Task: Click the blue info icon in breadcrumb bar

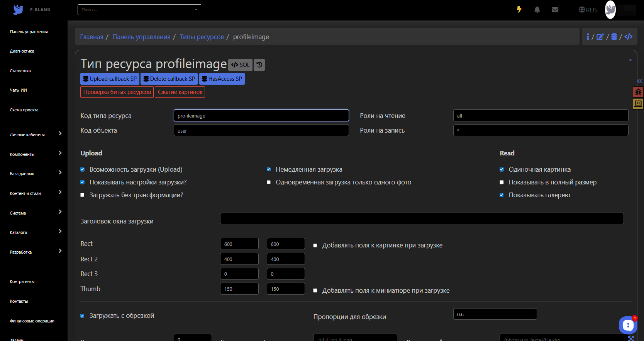Action: [x=588, y=37]
